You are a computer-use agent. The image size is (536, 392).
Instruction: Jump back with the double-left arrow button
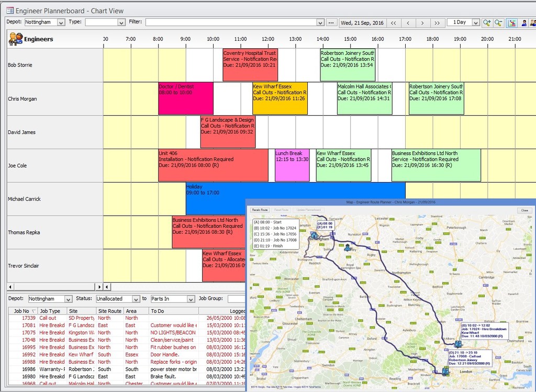[394, 23]
